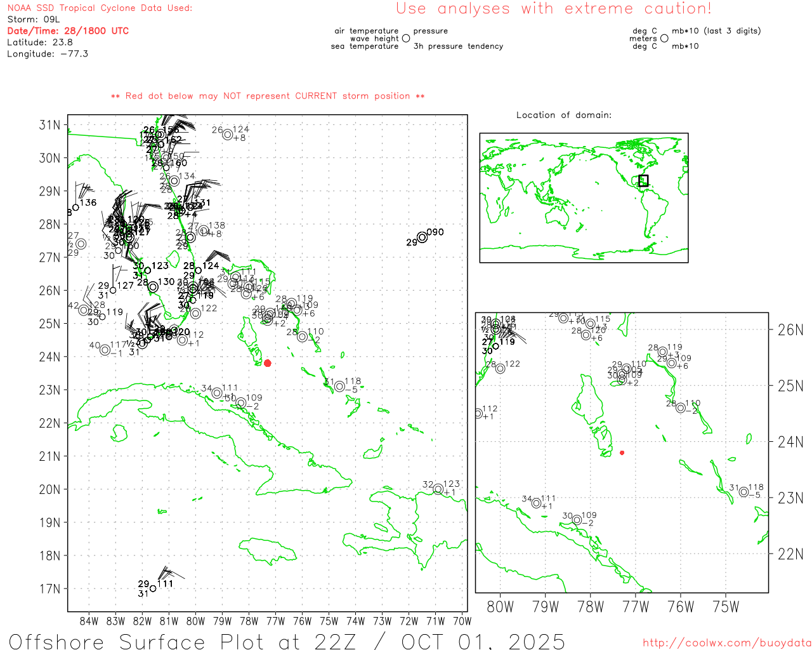Select main map buoy 30 109 -2
812x650 pixels.
(x=240, y=402)
